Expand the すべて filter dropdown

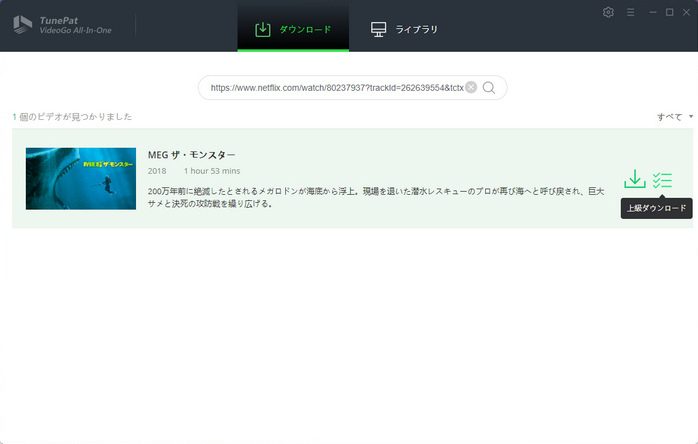675,117
